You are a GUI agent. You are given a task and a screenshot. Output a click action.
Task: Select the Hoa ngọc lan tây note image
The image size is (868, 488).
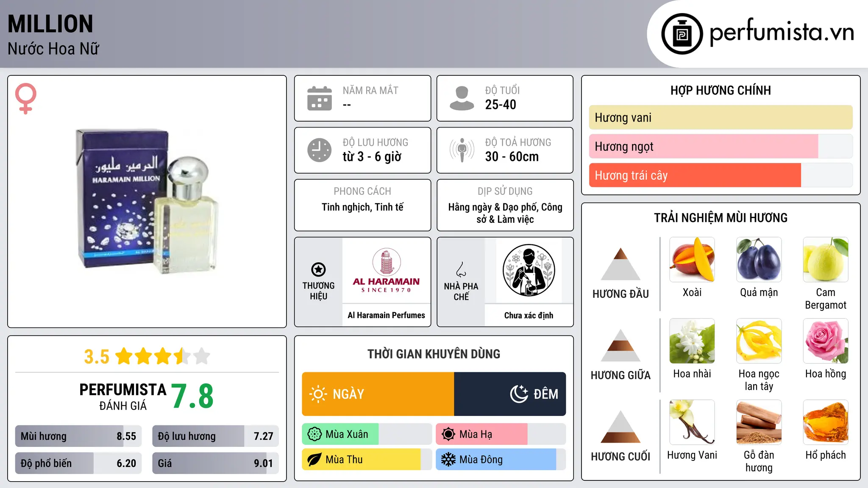point(759,341)
